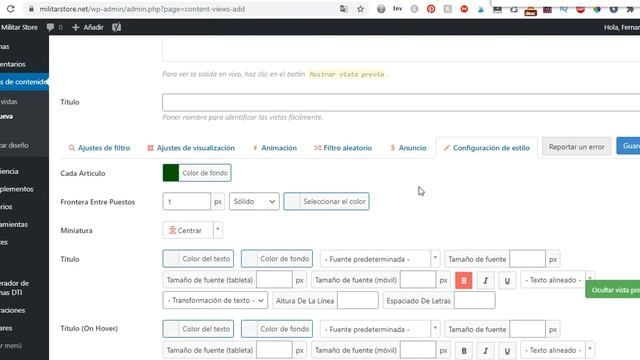640x360 pixels.
Task: Switch to Ajustes de visualización tab
Action: (x=191, y=148)
